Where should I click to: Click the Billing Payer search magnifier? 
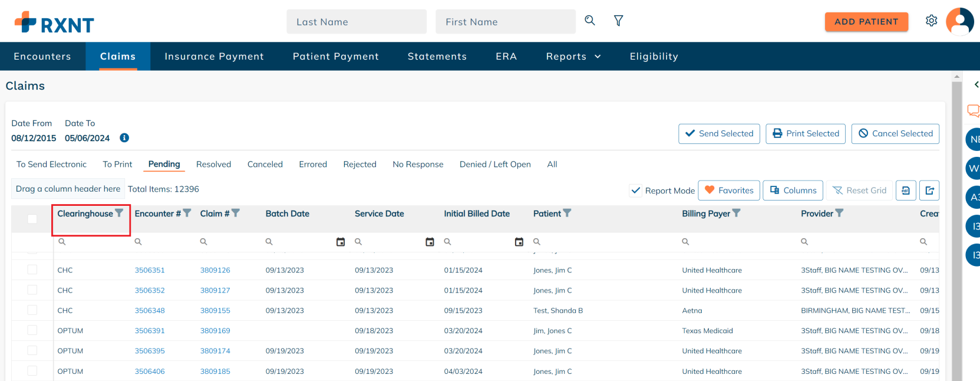pos(685,242)
